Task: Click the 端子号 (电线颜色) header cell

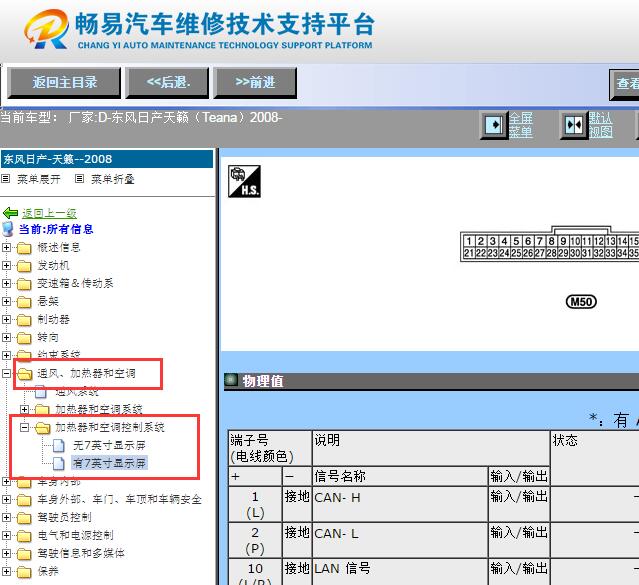Action: click(x=270, y=448)
